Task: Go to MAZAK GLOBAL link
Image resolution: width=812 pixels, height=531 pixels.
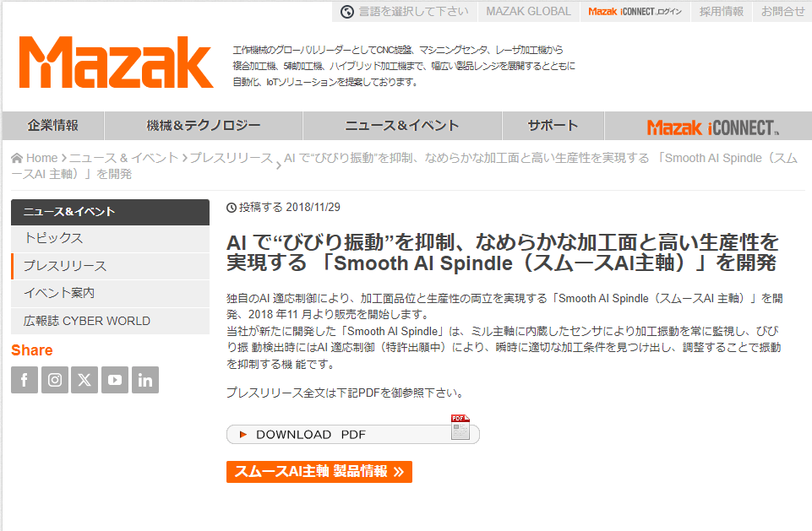Action: 528,11
